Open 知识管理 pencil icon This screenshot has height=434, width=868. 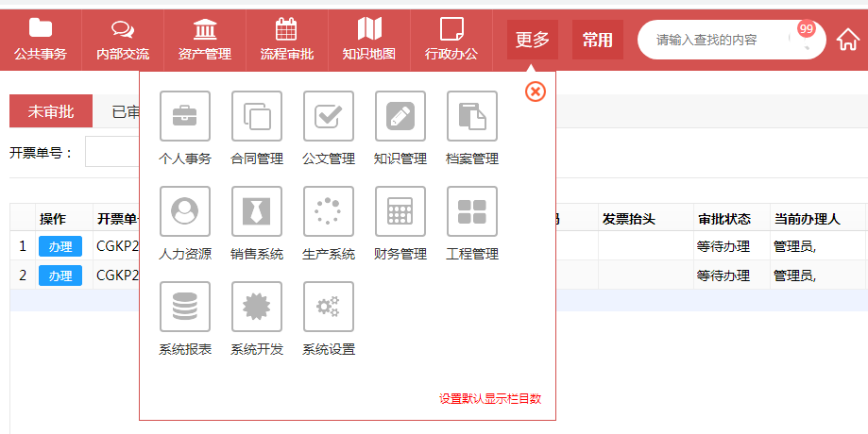coord(400,117)
